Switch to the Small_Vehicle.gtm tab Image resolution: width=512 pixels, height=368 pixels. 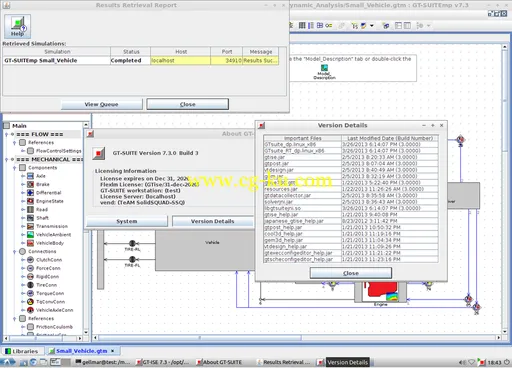[82, 351]
